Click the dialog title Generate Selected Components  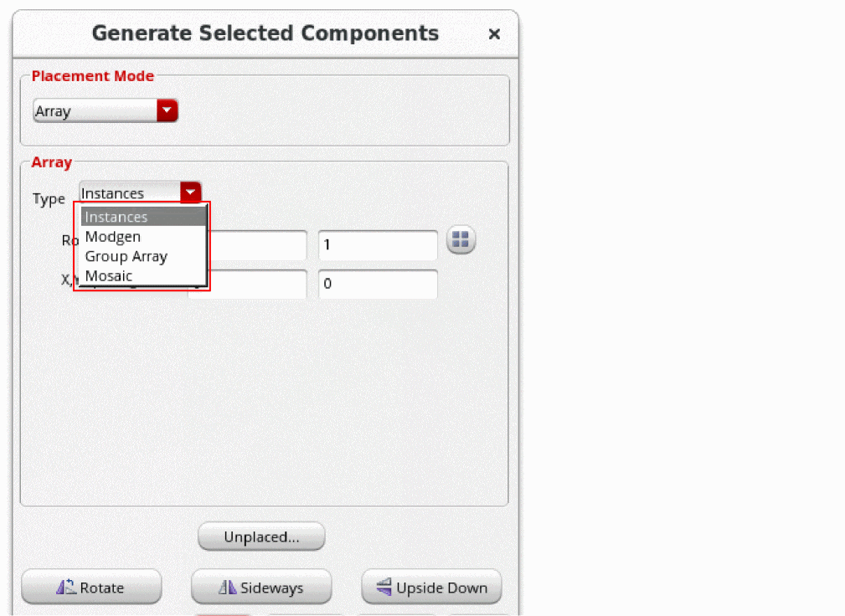coord(265,33)
